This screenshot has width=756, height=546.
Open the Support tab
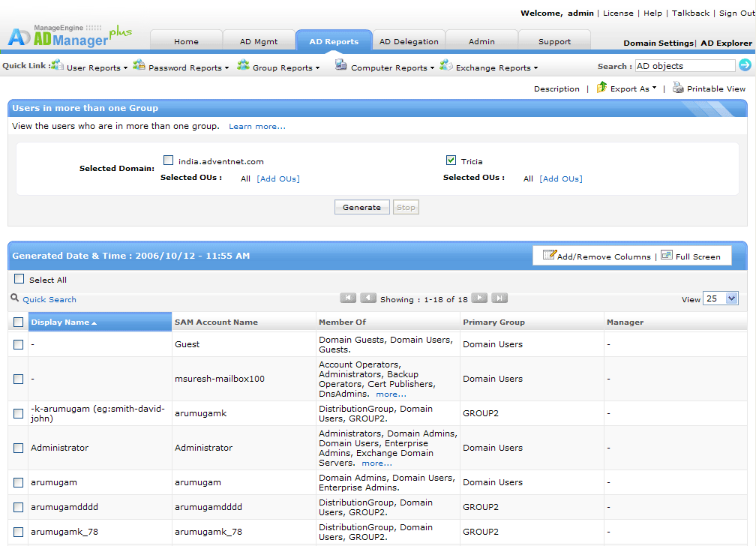pos(554,41)
